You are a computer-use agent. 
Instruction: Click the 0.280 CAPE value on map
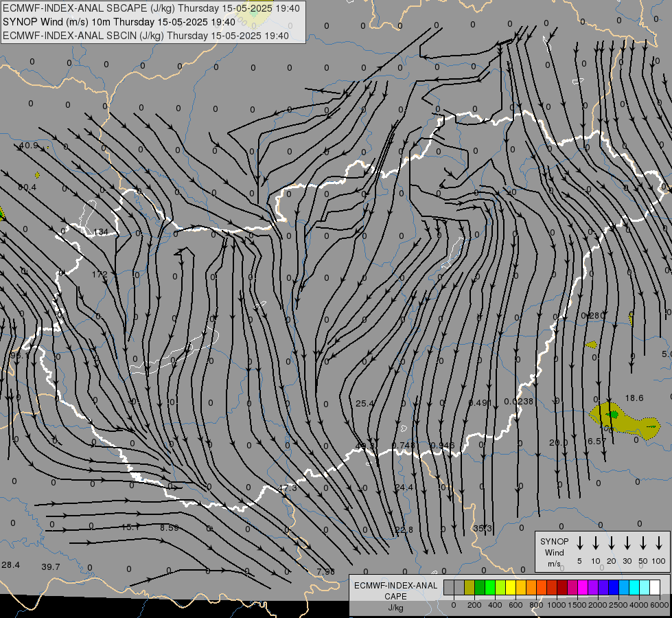(592, 316)
